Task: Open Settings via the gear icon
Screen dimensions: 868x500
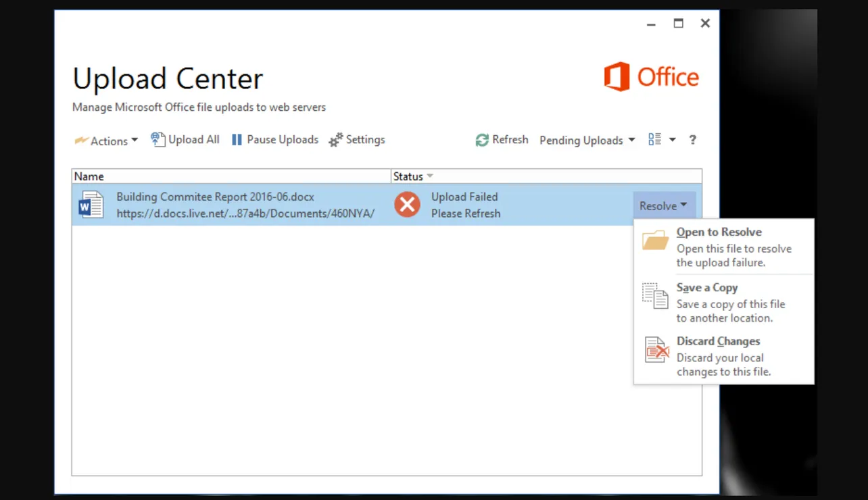Action: click(x=335, y=139)
